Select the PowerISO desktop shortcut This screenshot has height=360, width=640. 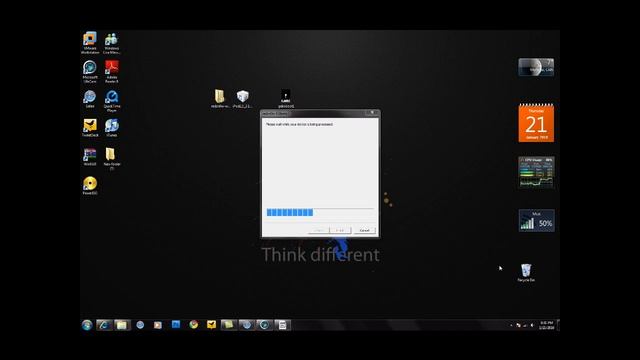90,185
